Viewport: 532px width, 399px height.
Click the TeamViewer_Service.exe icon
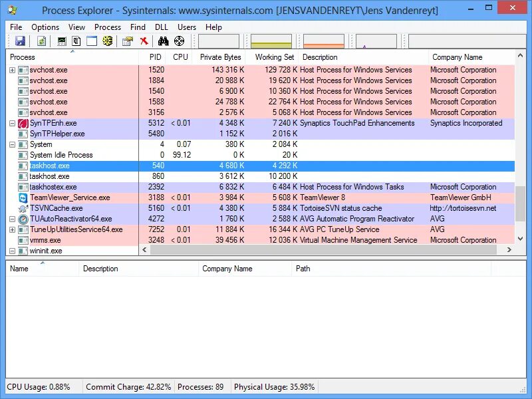coord(23,198)
